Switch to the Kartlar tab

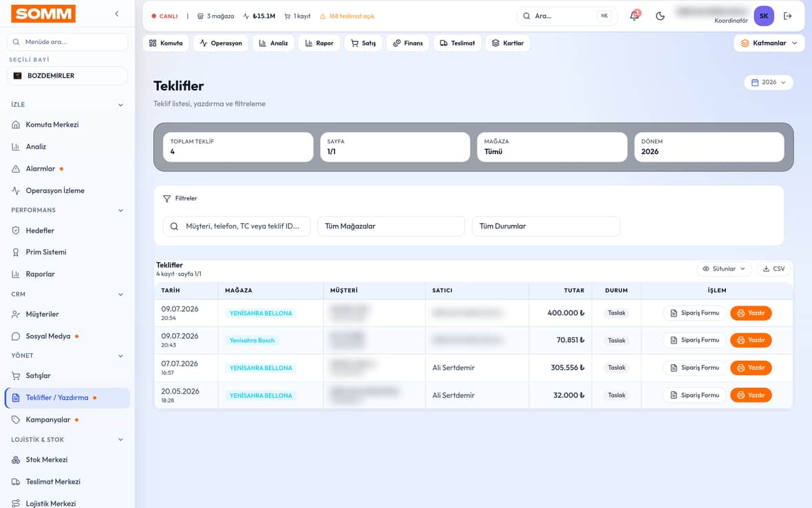tap(508, 43)
